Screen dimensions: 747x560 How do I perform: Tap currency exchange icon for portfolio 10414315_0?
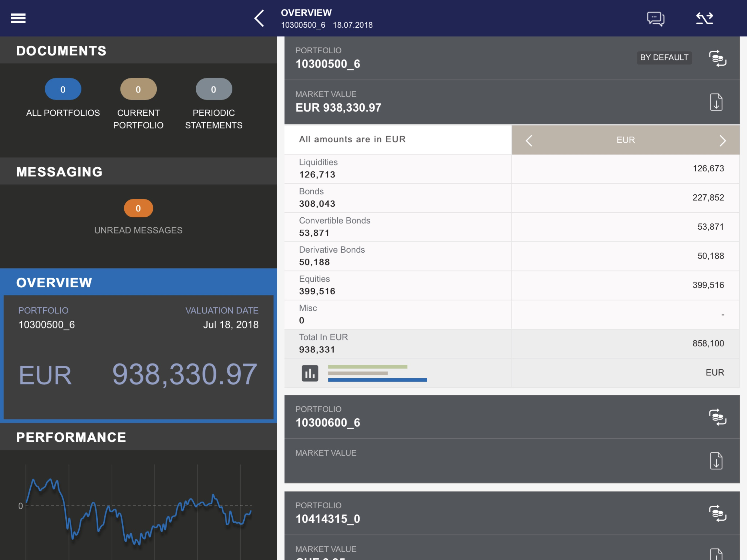717,513
